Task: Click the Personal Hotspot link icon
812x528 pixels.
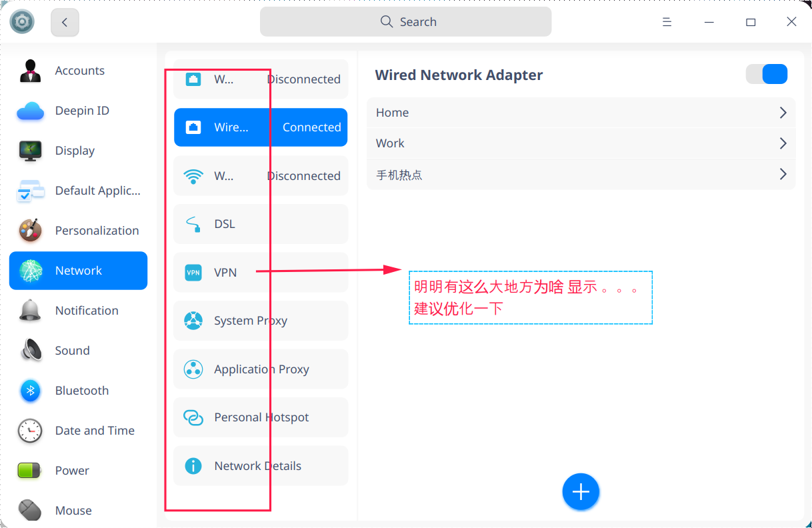Action: 193,417
